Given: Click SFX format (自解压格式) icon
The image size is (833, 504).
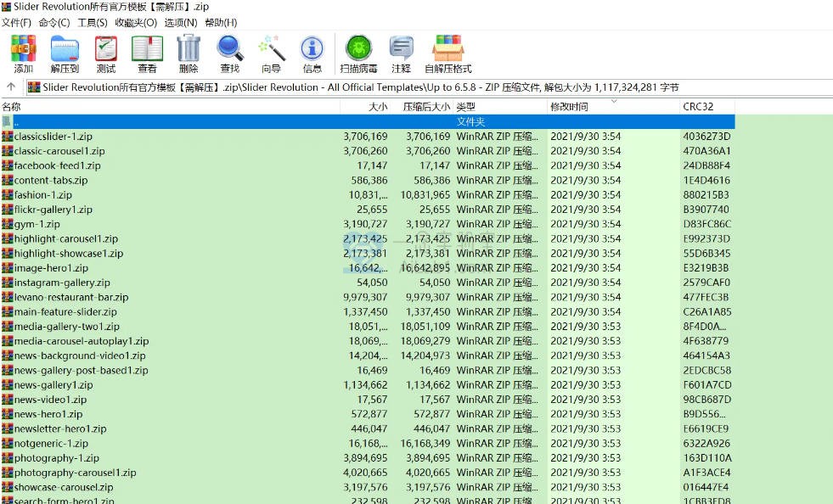Looking at the screenshot, I should coord(448,53).
